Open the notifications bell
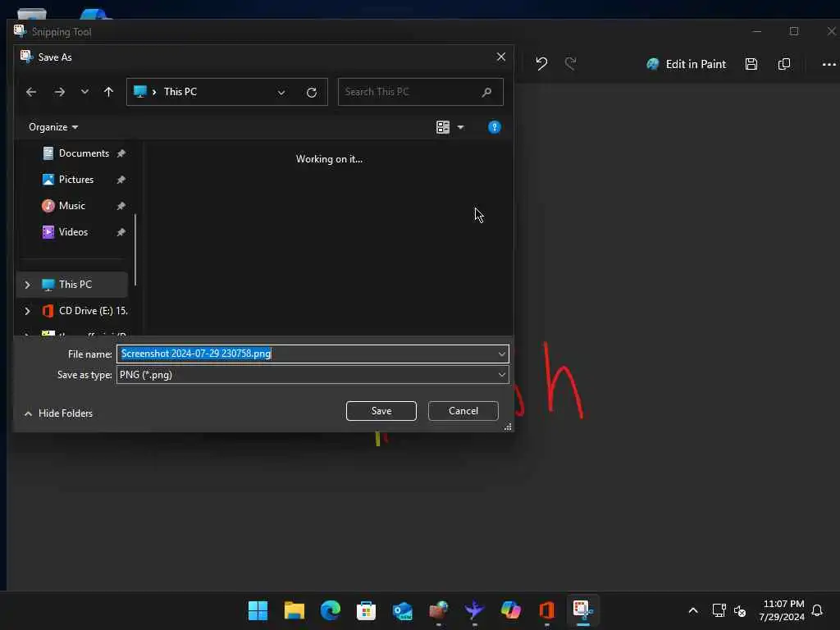This screenshot has width=840, height=630. point(817,610)
